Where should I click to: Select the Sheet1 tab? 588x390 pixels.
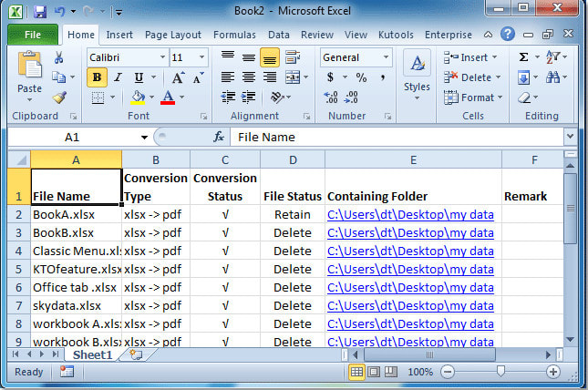tap(92, 354)
